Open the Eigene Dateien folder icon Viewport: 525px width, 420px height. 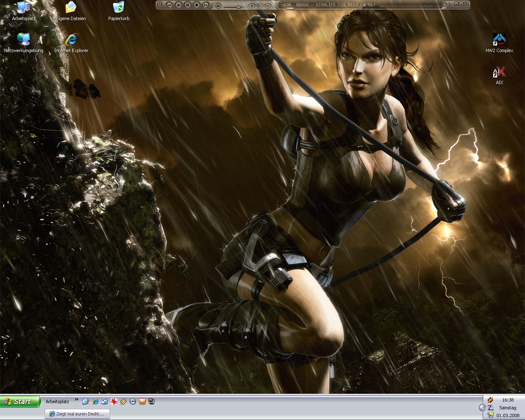(x=71, y=11)
